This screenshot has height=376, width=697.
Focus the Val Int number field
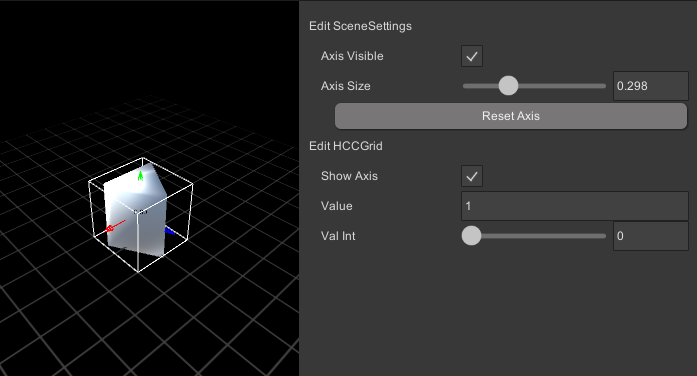pos(651,236)
